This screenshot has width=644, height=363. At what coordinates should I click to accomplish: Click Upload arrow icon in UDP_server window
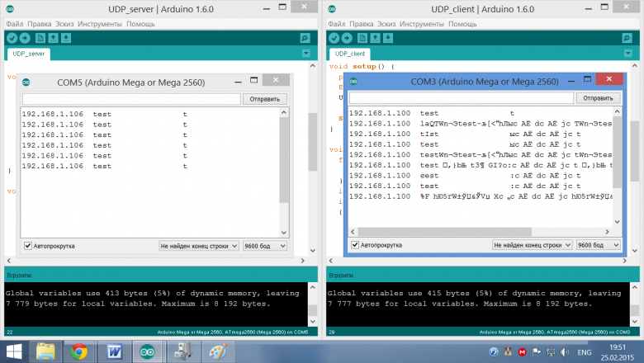coord(25,38)
